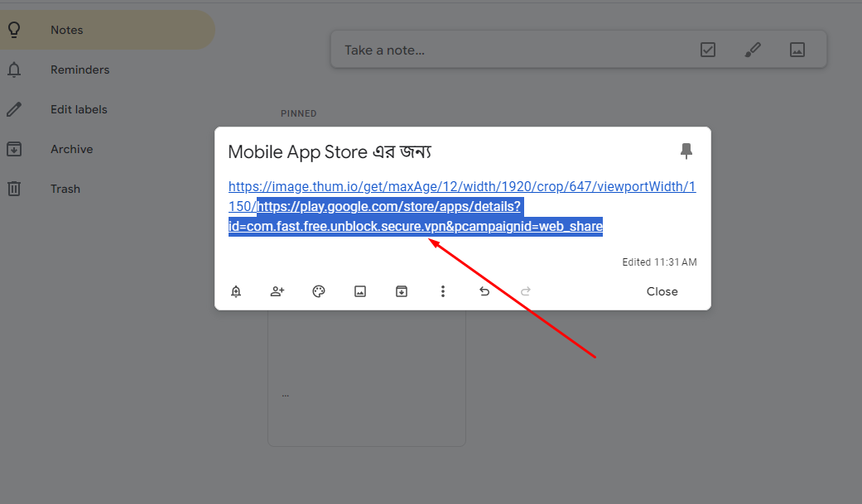Image resolution: width=862 pixels, height=504 pixels.
Task: Click the Edit labels pencil icon
Action: tap(14, 109)
